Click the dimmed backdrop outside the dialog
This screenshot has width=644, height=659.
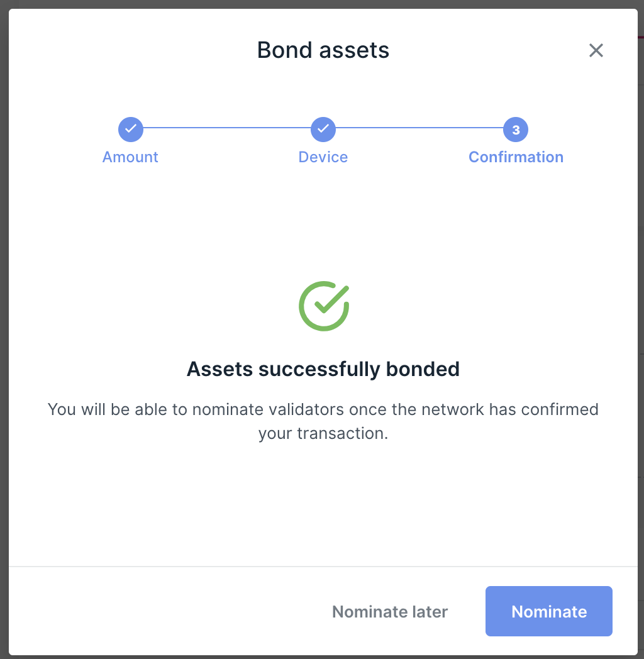tap(4, 329)
